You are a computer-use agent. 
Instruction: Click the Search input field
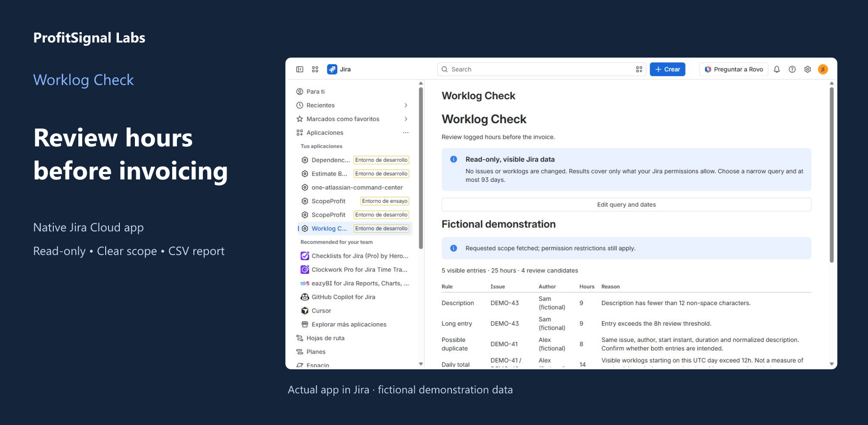click(542, 69)
